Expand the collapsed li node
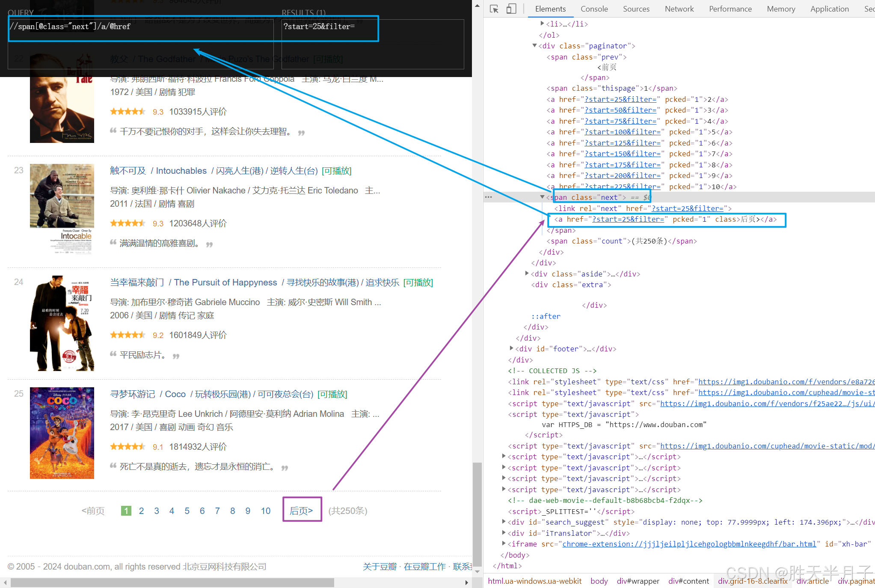This screenshot has width=875, height=588. (x=542, y=24)
